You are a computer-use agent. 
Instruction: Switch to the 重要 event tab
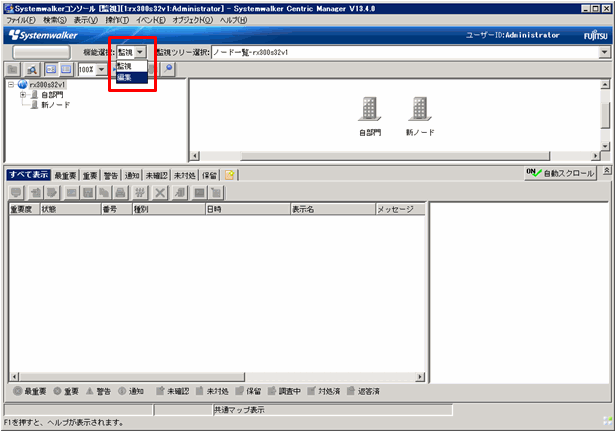click(x=90, y=176)
